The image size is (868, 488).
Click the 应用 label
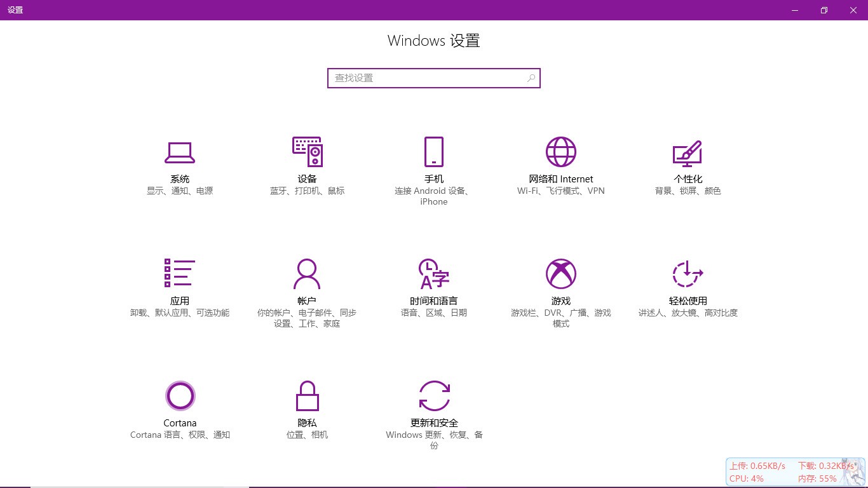[180, 301]
